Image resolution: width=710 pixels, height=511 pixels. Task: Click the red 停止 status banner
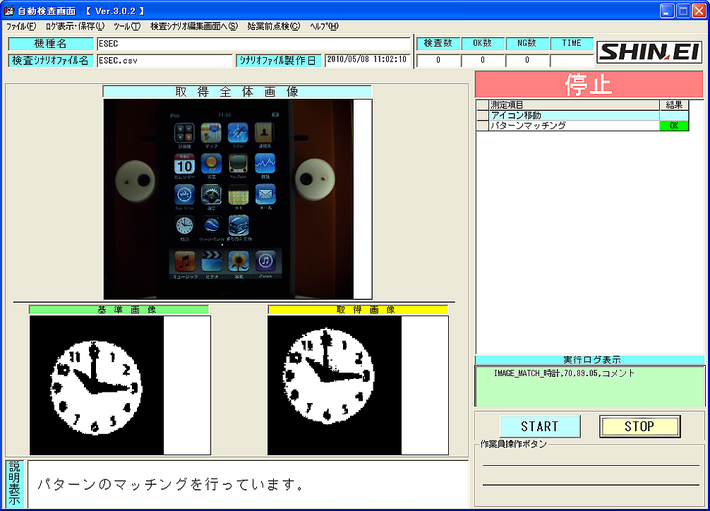click(x=589, y=85)
